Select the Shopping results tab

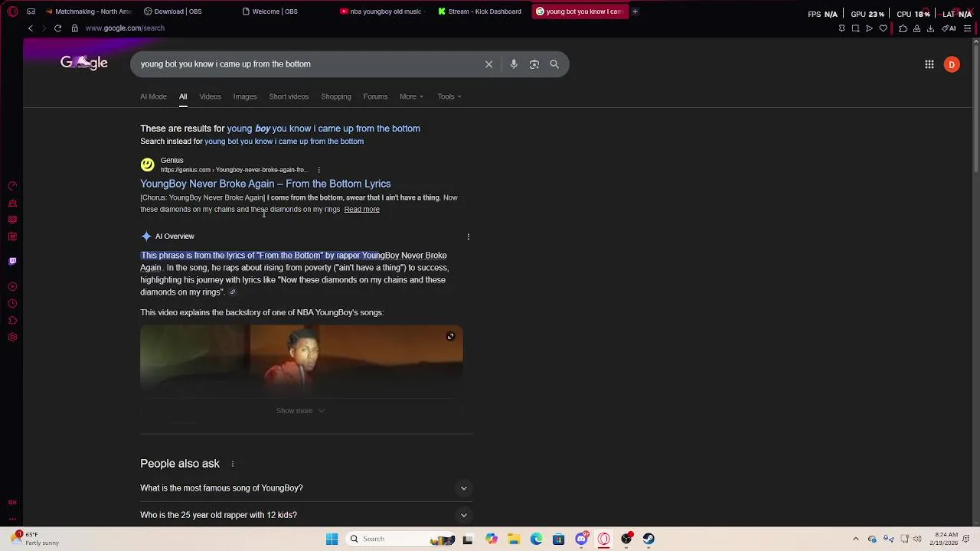336,96
